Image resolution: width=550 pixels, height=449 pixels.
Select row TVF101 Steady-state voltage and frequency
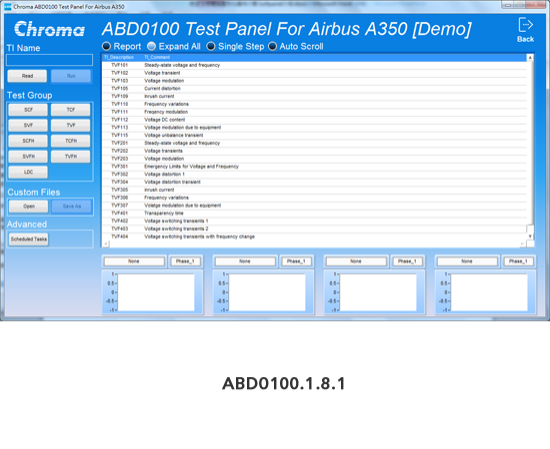(x=314, y=65)
